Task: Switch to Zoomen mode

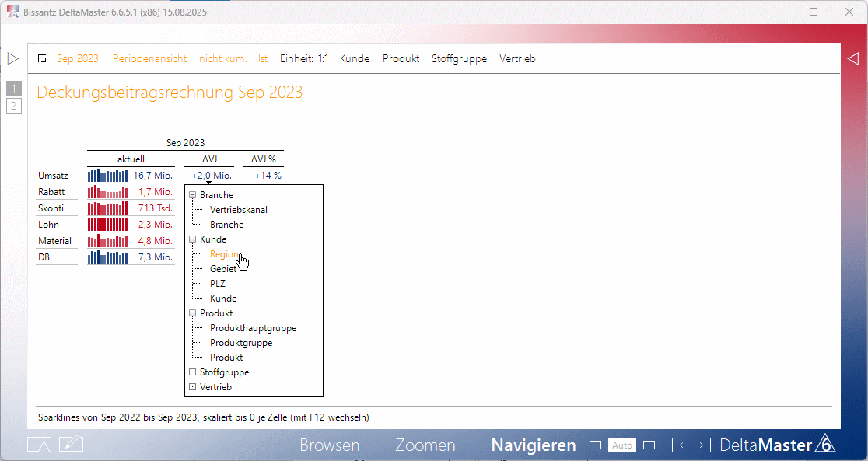Action: click(425, 445)
